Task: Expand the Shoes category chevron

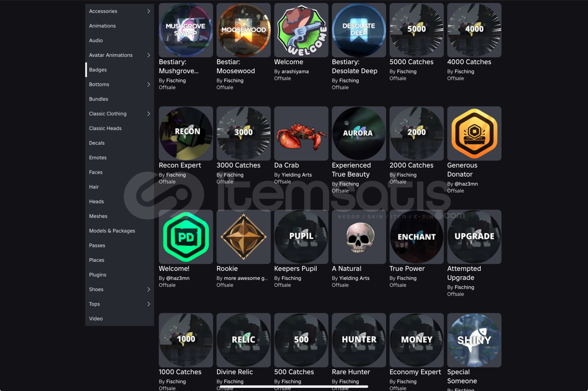Action: 149,289
